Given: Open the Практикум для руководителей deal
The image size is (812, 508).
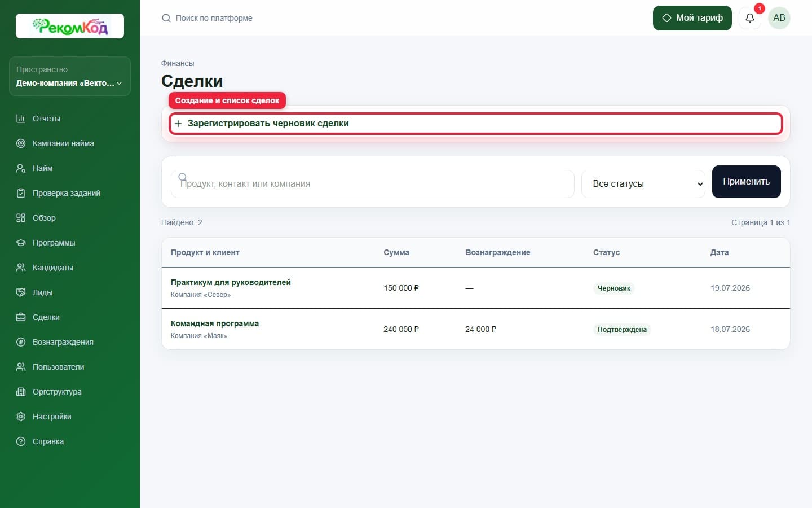Looking at the screenshot, I should pos(231,282).
